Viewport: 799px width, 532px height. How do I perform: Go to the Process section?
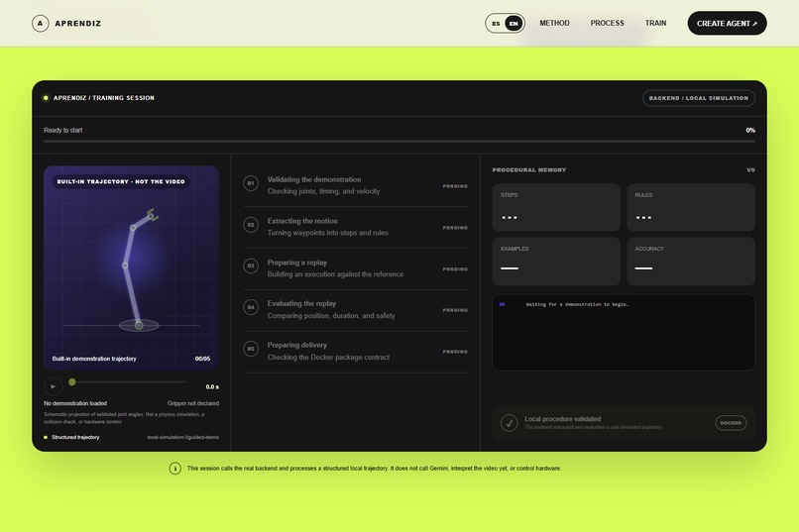click(607, 23)
